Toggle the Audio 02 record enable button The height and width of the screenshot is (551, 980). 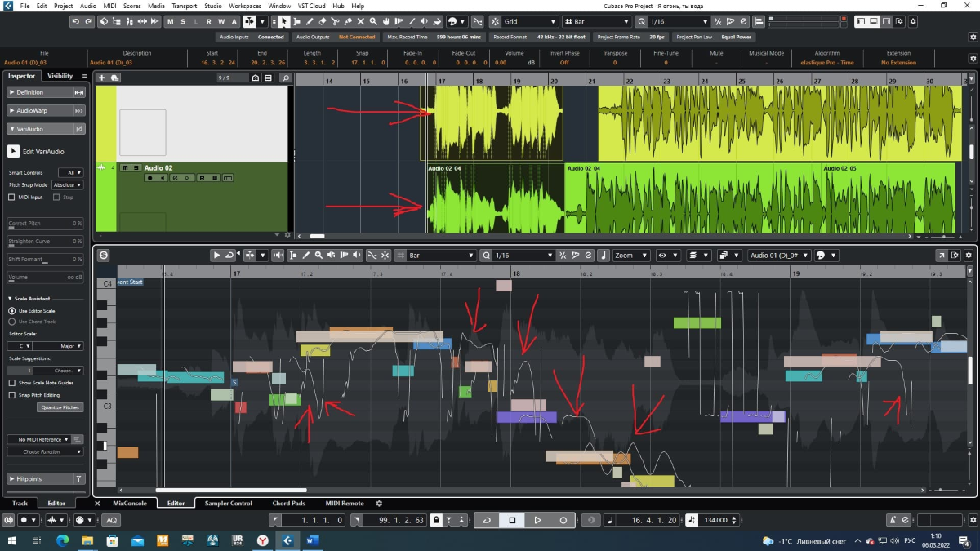click(149, 178)
